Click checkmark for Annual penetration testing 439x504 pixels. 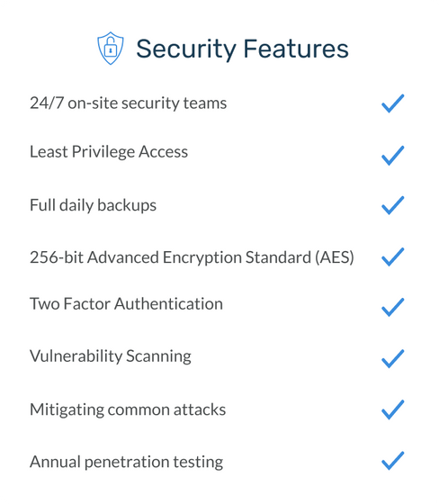393,461
